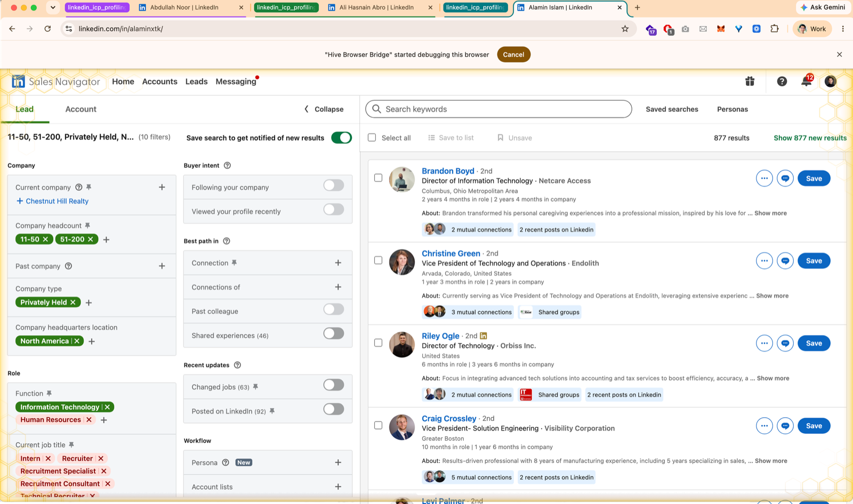Open Personas link

(x=733, y=109)
